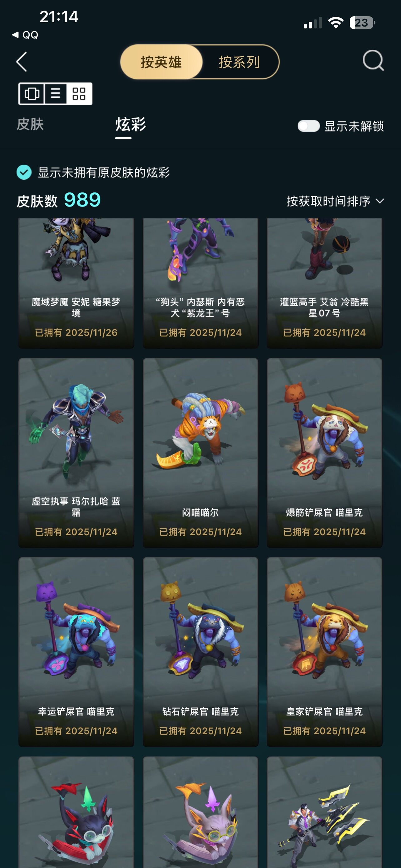View 虚空执事 玛尔扎哈 蓝霜 card
401x868 pixels.
(76, 452)
